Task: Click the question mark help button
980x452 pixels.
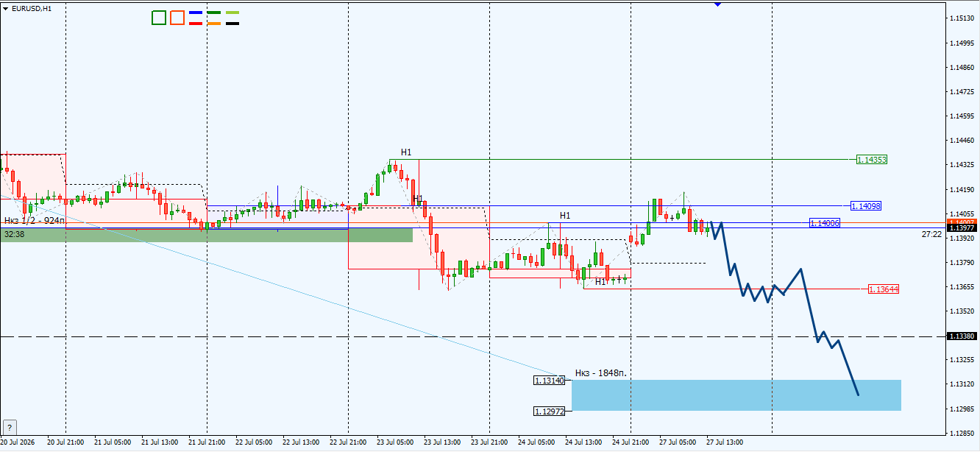Action: pyautogui.click(x=10, y=428)
